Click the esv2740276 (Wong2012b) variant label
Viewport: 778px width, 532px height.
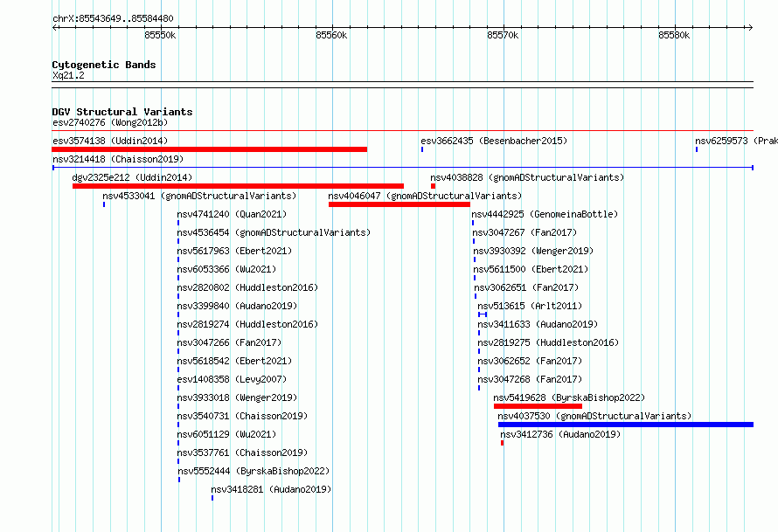pos(110,122)
